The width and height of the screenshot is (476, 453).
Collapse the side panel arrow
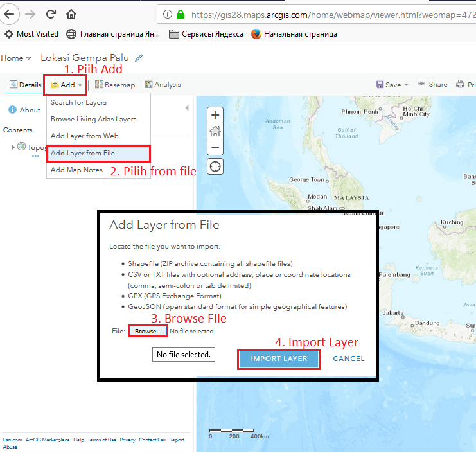click(187, 108)
